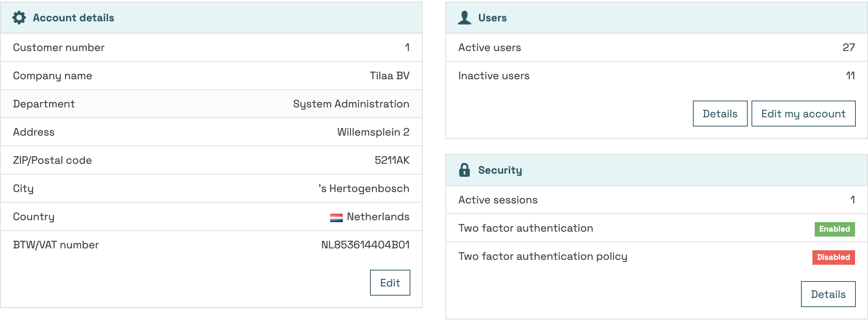Click the ZIP/Postal code label
The width and height of the screenshot is (868, 320).
point(53,160)
